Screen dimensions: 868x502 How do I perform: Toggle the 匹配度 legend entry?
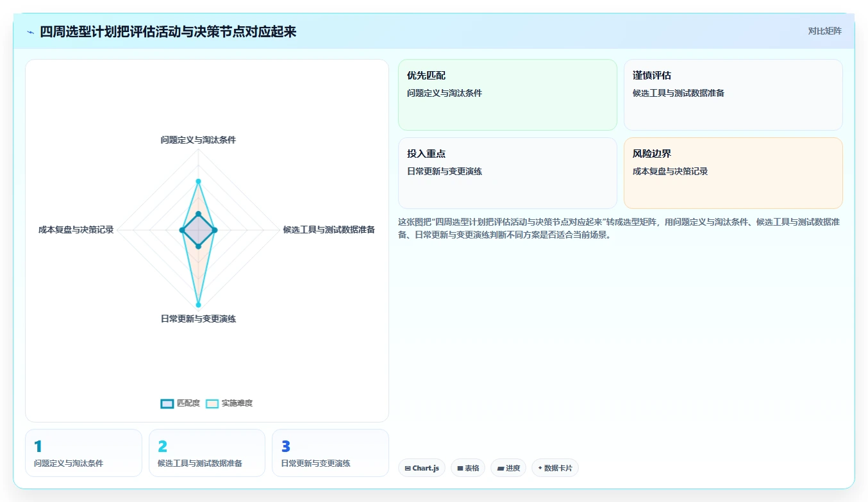pos(180,403)
